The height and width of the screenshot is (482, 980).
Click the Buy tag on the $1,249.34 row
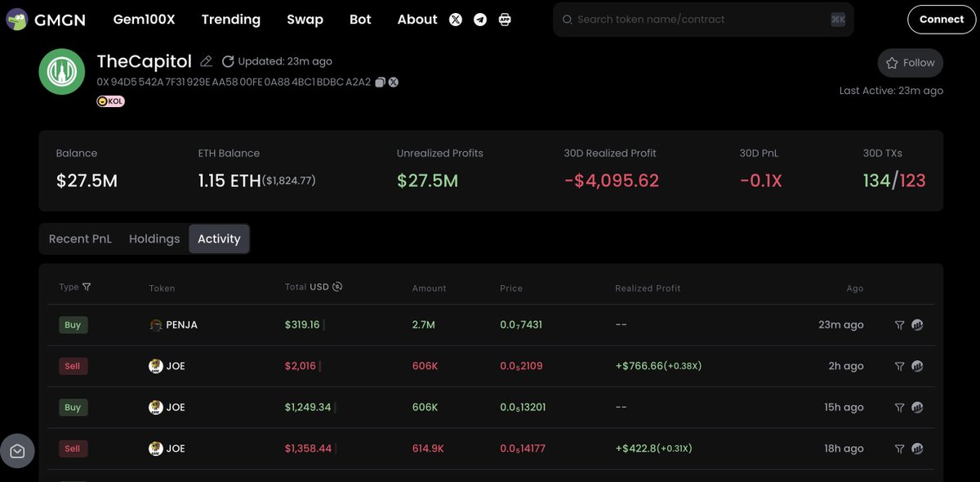(x=73, y=407)
